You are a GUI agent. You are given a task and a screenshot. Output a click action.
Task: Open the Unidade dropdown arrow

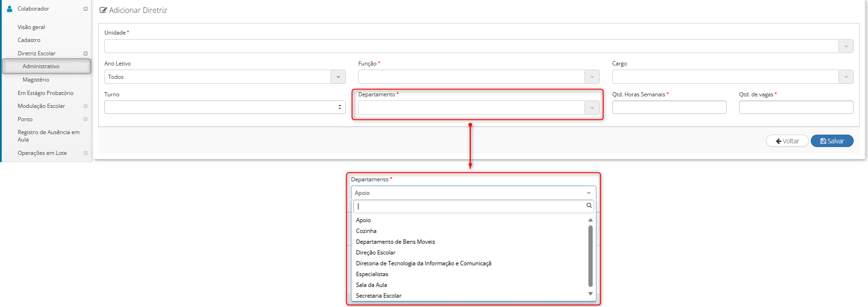click(x=846, y=46)
